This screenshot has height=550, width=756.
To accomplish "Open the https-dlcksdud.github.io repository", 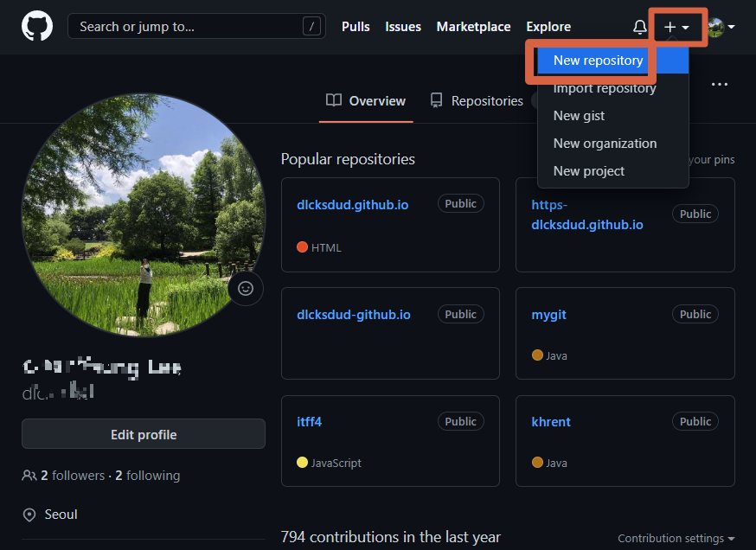I will 586,214.
